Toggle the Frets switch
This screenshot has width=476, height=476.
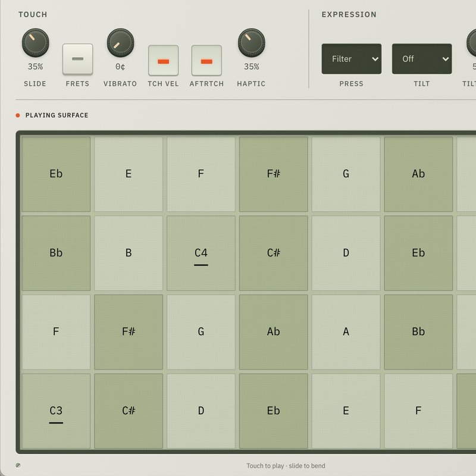tap(78, 59)
